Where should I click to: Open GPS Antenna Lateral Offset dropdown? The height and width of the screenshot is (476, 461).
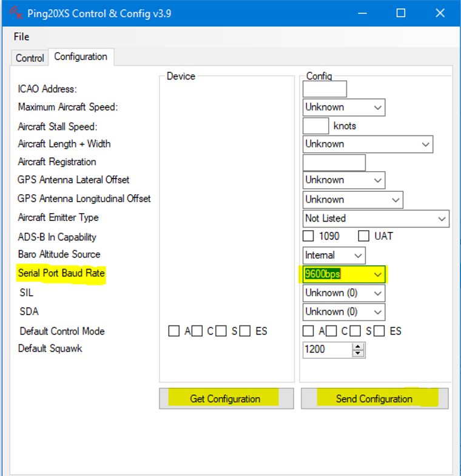(344, 180)
